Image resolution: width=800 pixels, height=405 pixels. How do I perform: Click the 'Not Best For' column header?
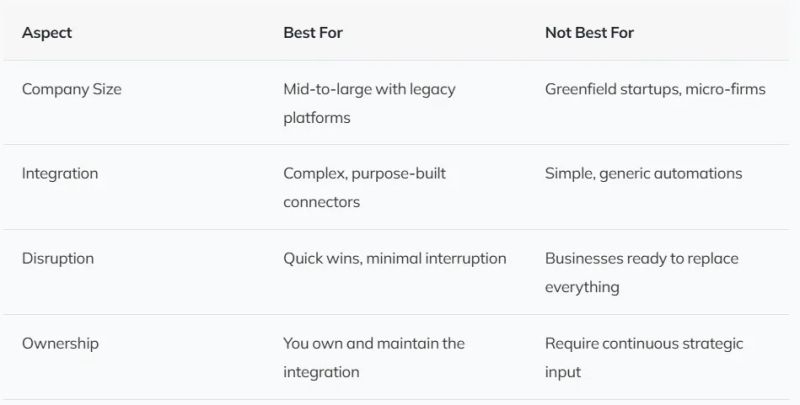589,32
